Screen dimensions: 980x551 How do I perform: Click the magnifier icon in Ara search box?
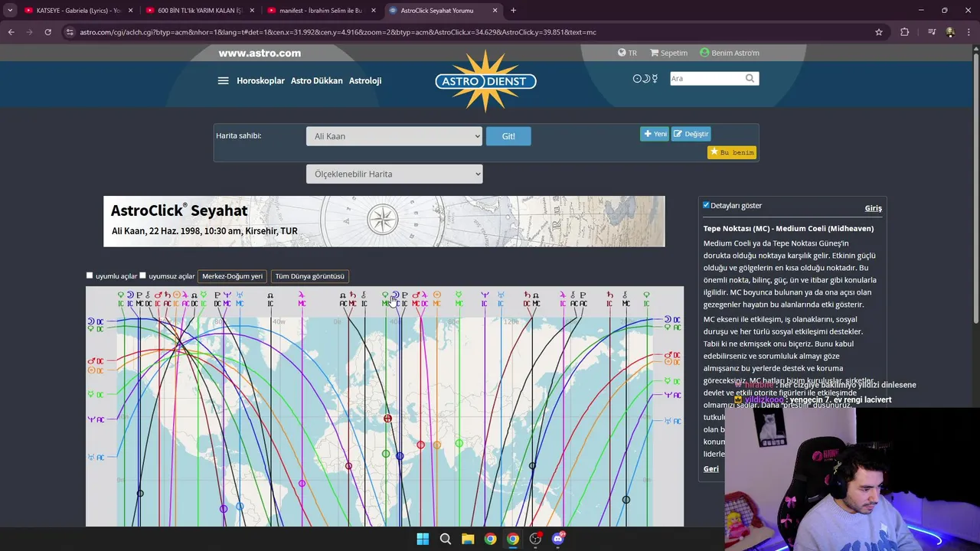coord(750,78)
